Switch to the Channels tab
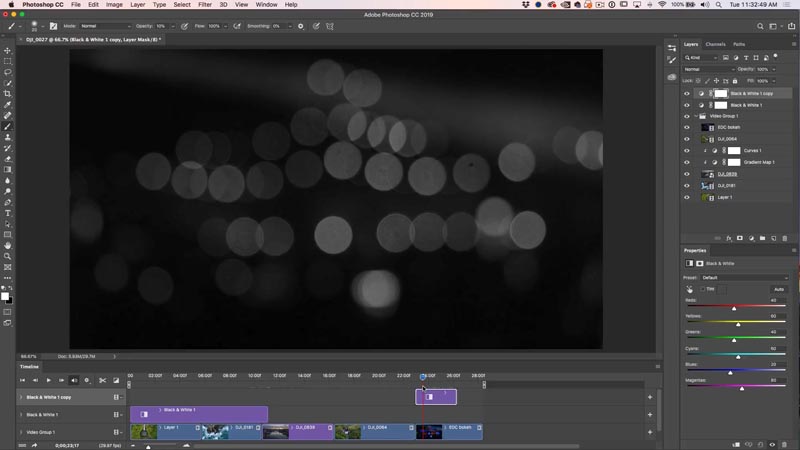800x450 pixels. [715, 44]
